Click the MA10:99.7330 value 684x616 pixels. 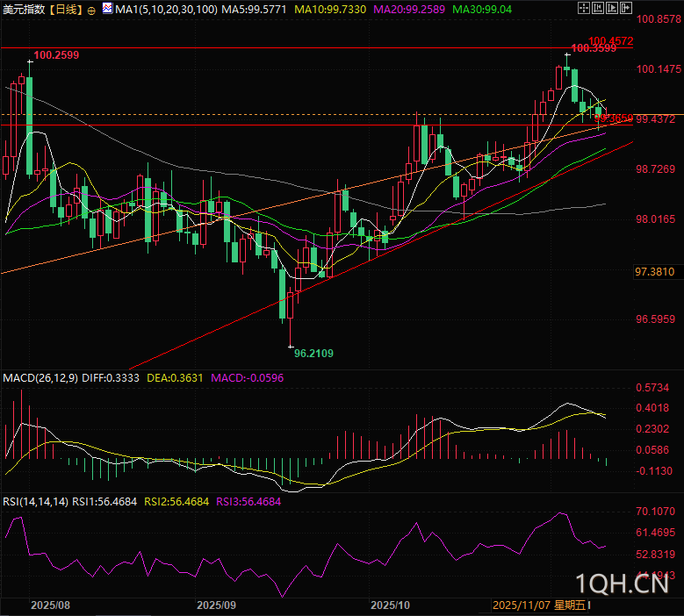(x=330, y=9)
